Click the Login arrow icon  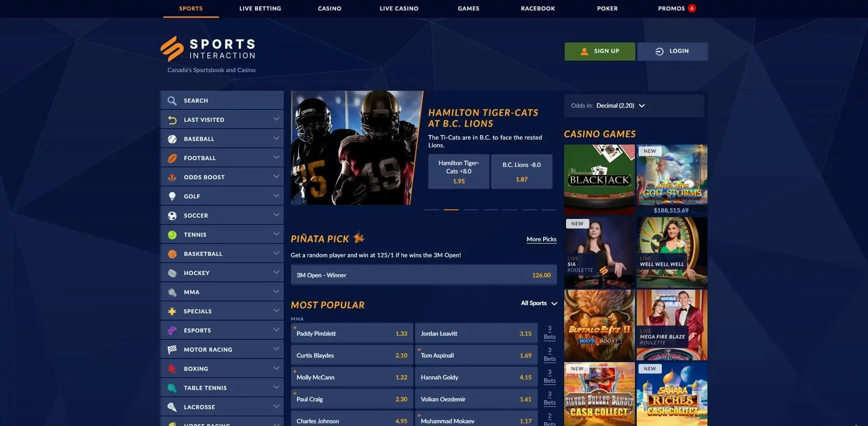[x=659, y=52]
